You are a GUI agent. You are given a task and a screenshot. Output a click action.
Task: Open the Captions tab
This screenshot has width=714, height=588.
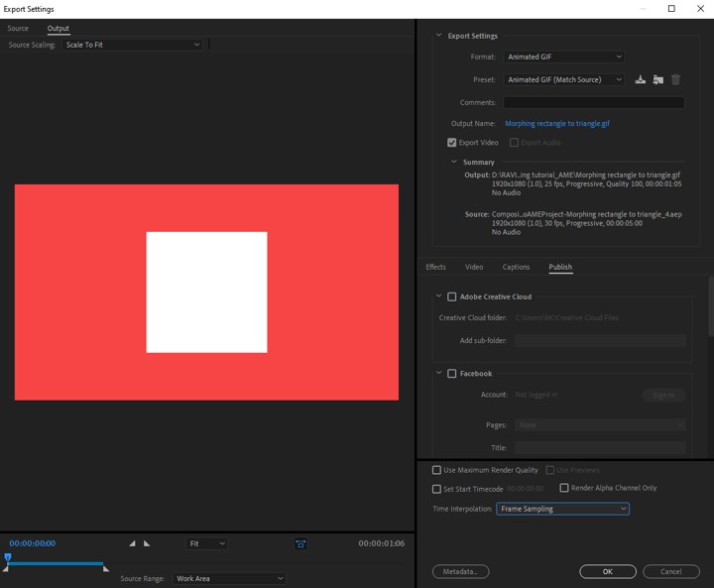(x=516, y=267)
